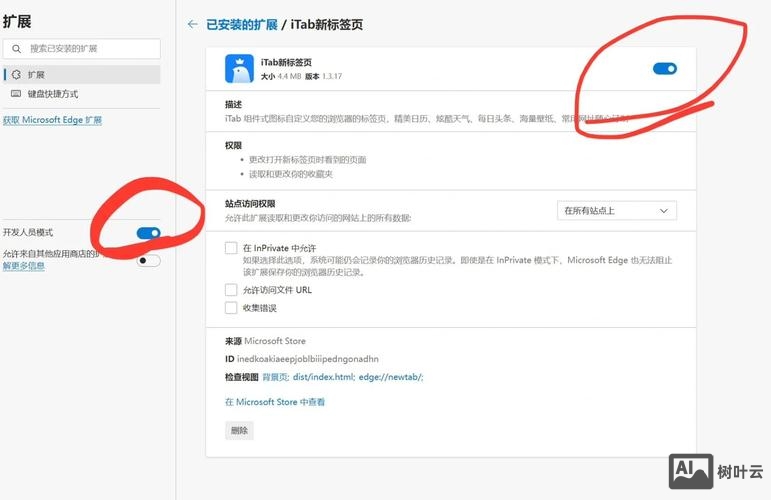This screenshot has width=771, height=500.
Task: Open the 在所有站点上 site access dropdown
Action: point(617,210)
